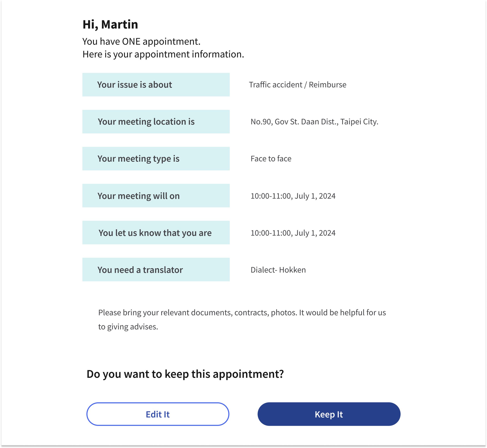Click 'Here is your appointment information.' line
The image size is (487, 448).
coord(163,54)
